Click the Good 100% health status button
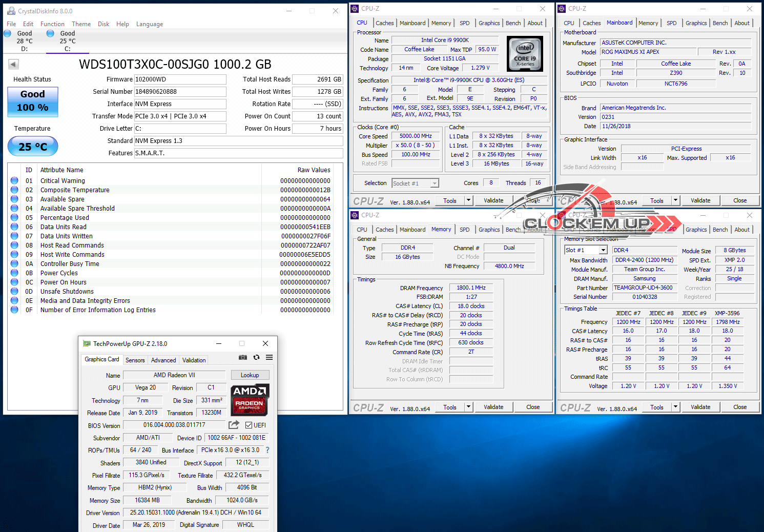The image size is (764, 532). pyautogui.click(x=33, y=101)
